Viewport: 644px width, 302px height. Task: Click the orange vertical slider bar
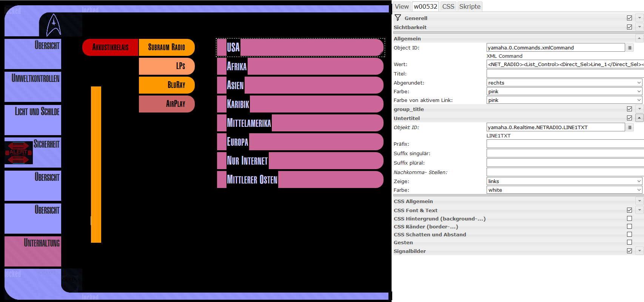96,164
